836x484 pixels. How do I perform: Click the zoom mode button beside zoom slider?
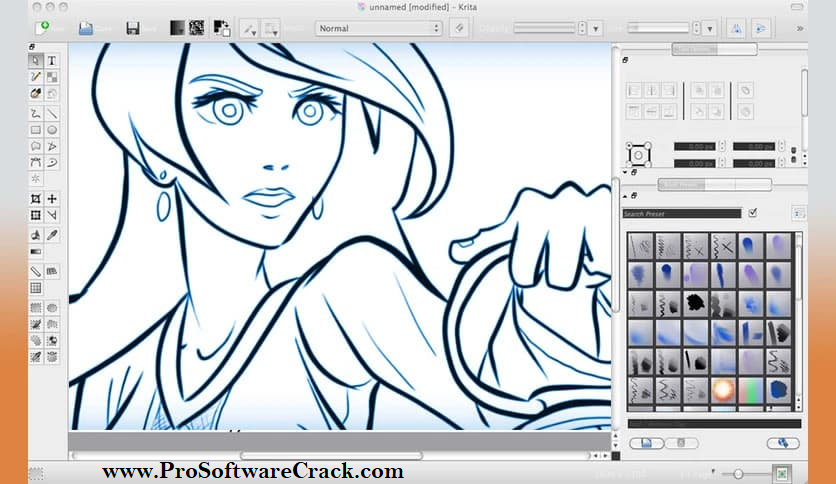[783, 473]
